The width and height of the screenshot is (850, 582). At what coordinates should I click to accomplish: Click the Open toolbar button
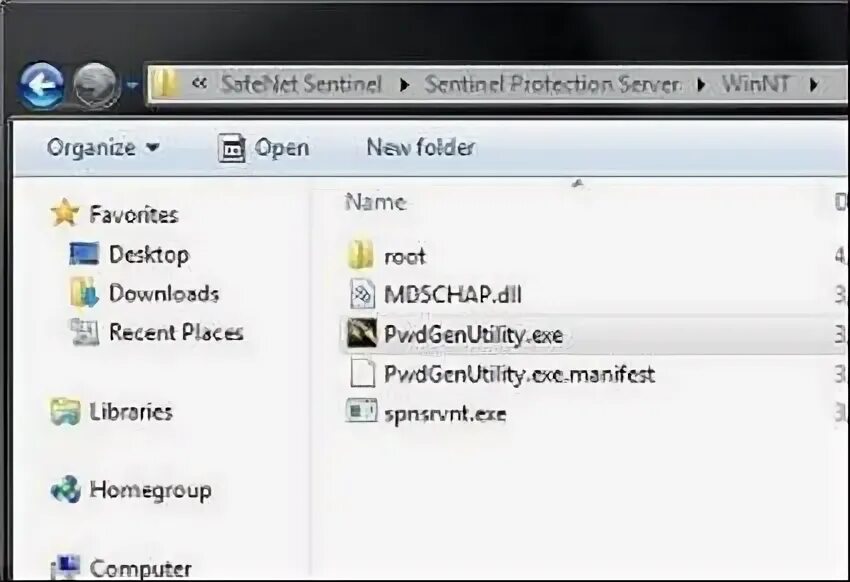(x=263, y=148)
